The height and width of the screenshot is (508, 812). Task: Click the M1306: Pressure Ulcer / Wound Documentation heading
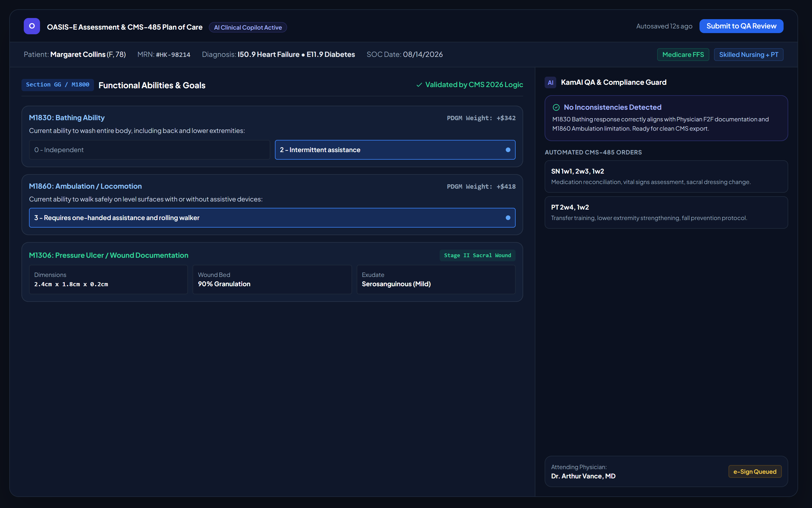[x=109, y=255]
